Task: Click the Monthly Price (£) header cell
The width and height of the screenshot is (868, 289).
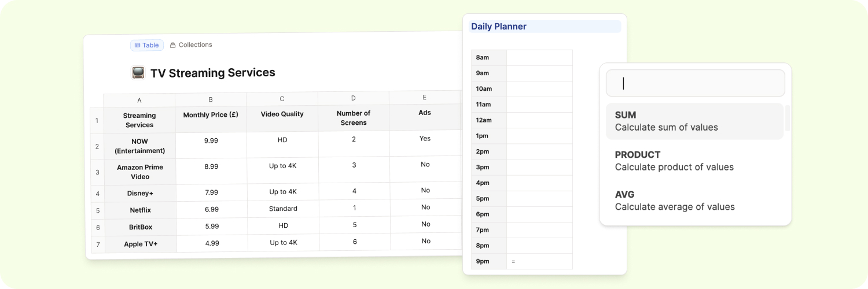Action: [x=211, y=115]
